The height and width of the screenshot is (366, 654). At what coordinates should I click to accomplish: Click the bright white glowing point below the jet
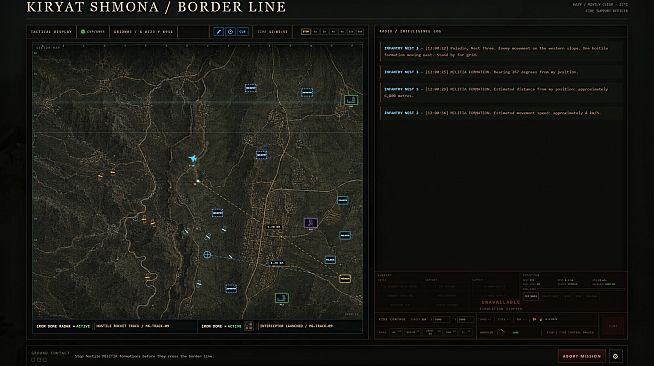(198, 181)
